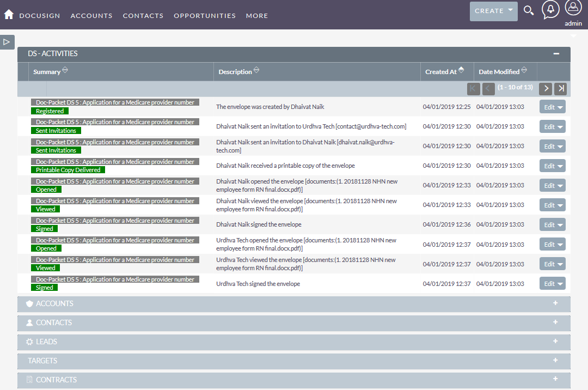
Task: Open the Doc-Packet link of Registered activity
Action: 115,102
